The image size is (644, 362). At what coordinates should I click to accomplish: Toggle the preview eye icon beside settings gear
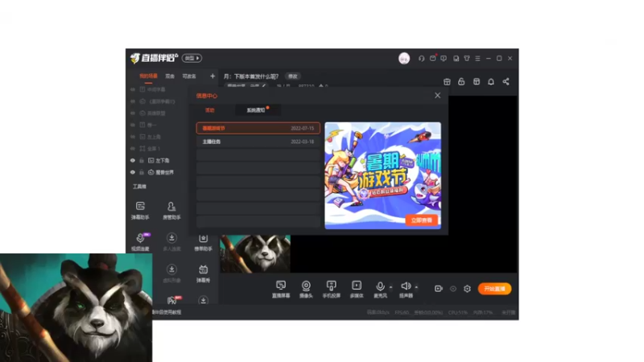[453, 289]
